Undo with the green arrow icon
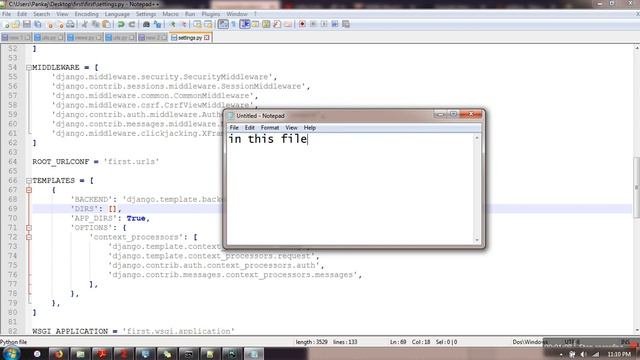The image size is (640, 360). (x=121, y=24)
